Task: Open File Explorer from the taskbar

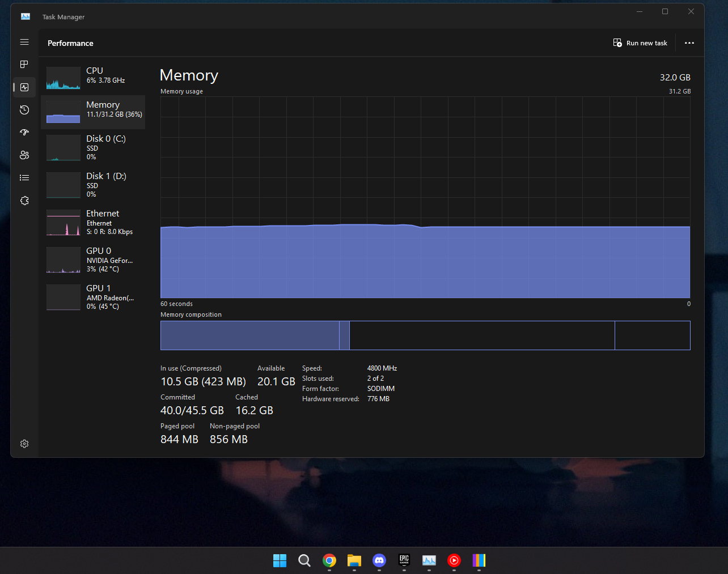Action: [354, 560]
